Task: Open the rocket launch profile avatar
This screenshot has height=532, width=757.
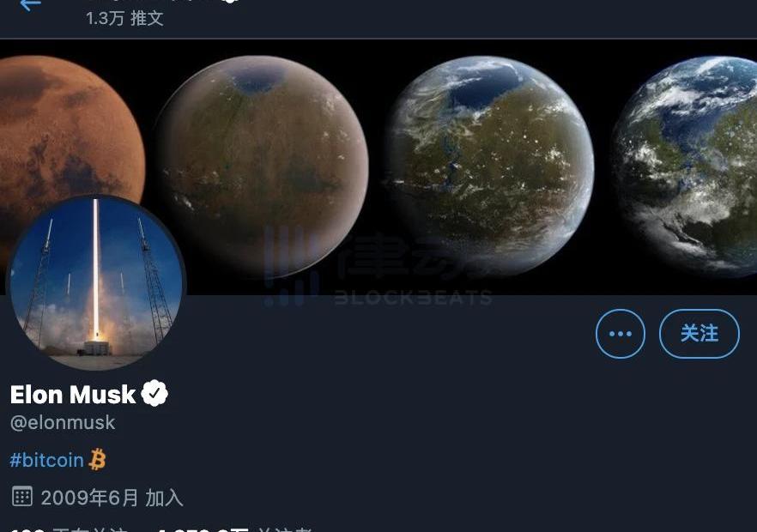Action: click(x=95, y=282)
